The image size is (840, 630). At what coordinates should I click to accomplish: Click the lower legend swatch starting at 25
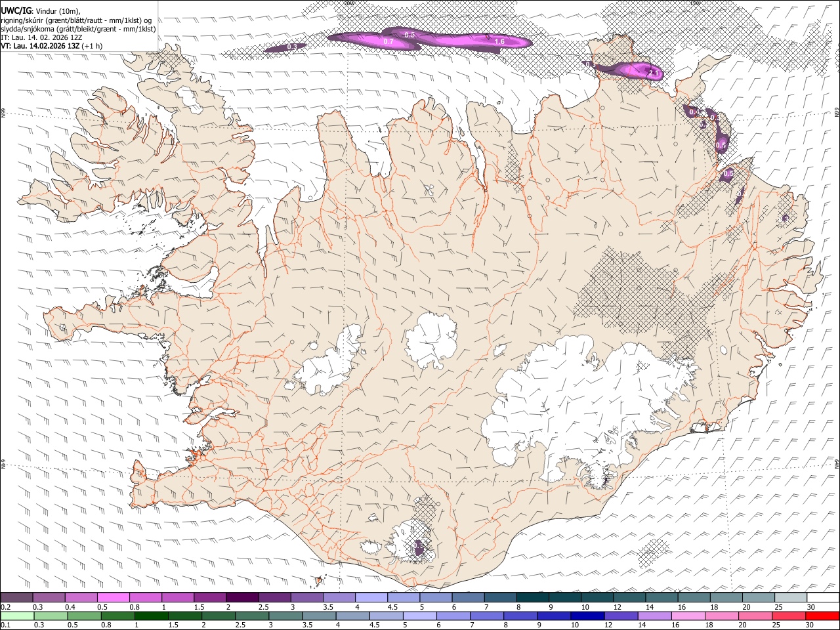789,616
